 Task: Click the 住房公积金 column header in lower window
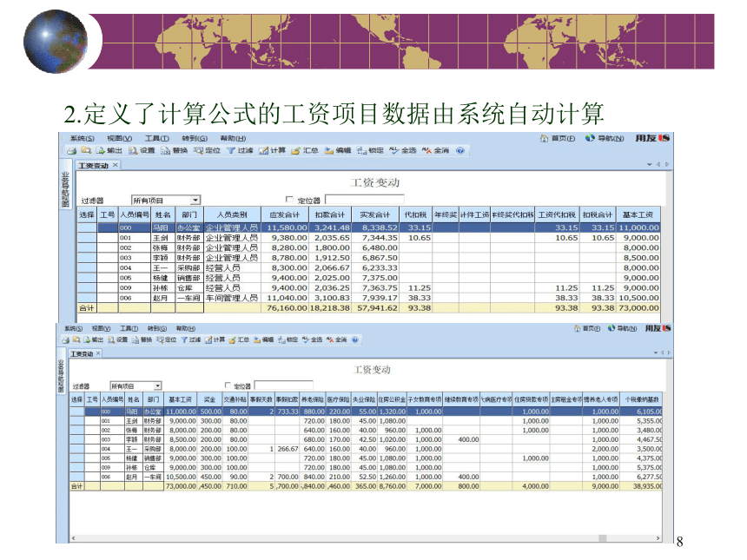[x=392, y=399]
